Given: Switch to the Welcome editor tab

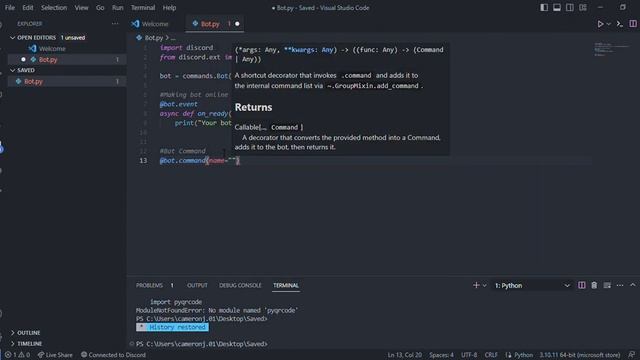Looking at the screenshot, I should tap(155, 24).
